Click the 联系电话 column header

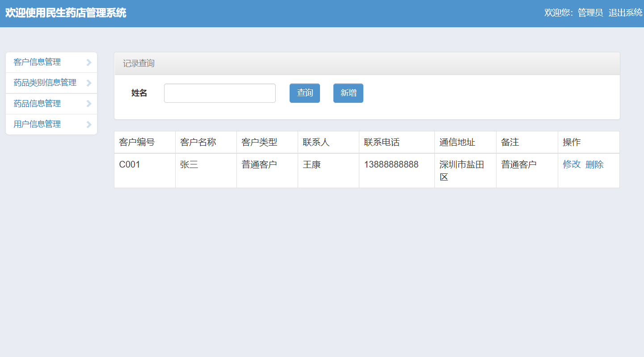(397, 142)
